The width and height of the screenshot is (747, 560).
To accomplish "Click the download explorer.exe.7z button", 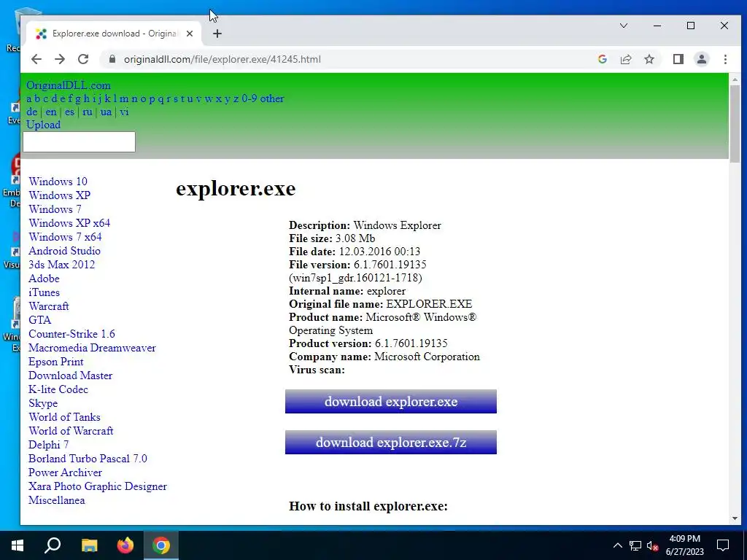I will [391, 443].
